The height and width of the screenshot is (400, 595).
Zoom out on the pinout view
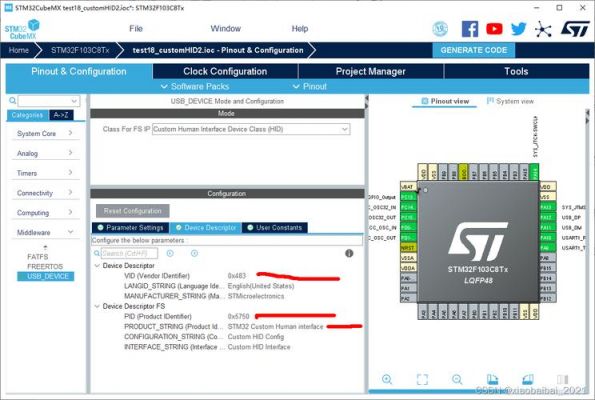[457, 379]
